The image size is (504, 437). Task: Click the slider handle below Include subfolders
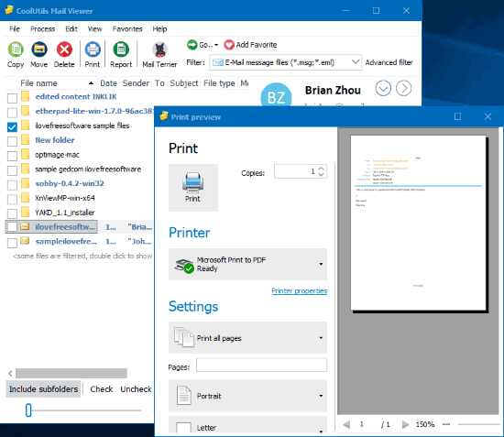click(x=28, y=410)
